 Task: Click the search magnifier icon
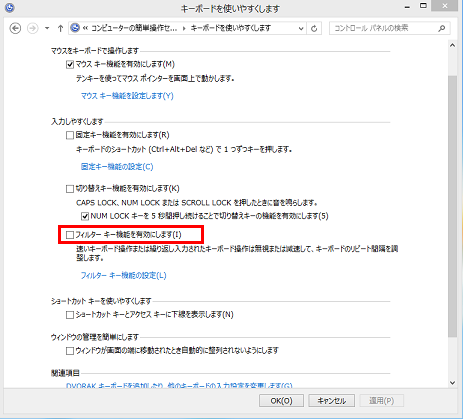442,28
